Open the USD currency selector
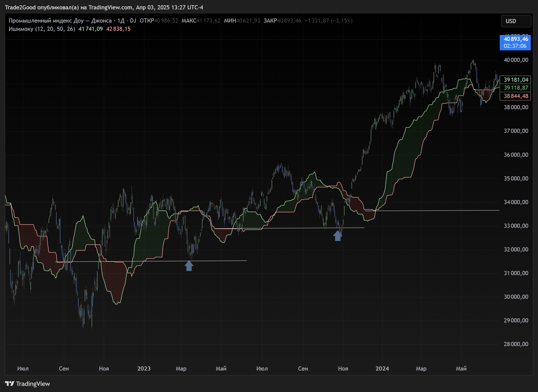Image resolution: width=538 pixels, height=392 pixels. tap(516, 21)
